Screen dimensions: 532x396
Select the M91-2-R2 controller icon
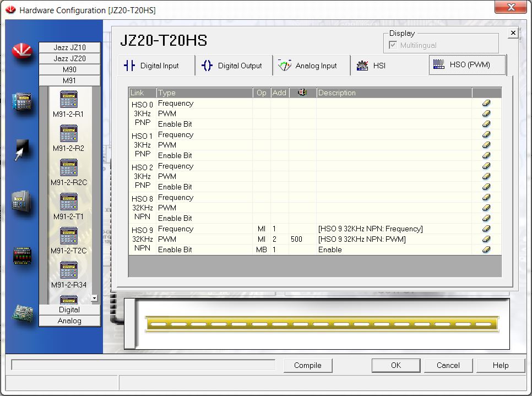68,133
